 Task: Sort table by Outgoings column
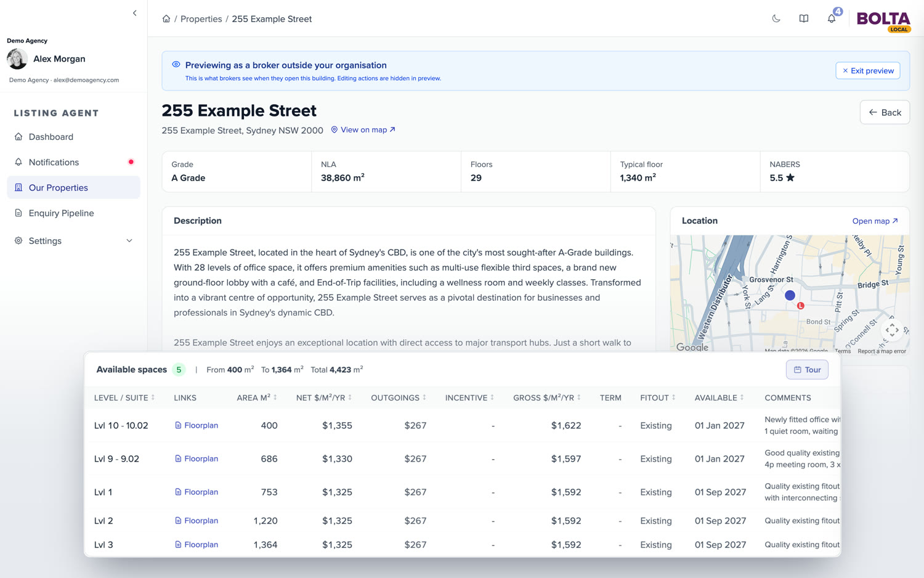pyautogui.click(x=399, y=398)
